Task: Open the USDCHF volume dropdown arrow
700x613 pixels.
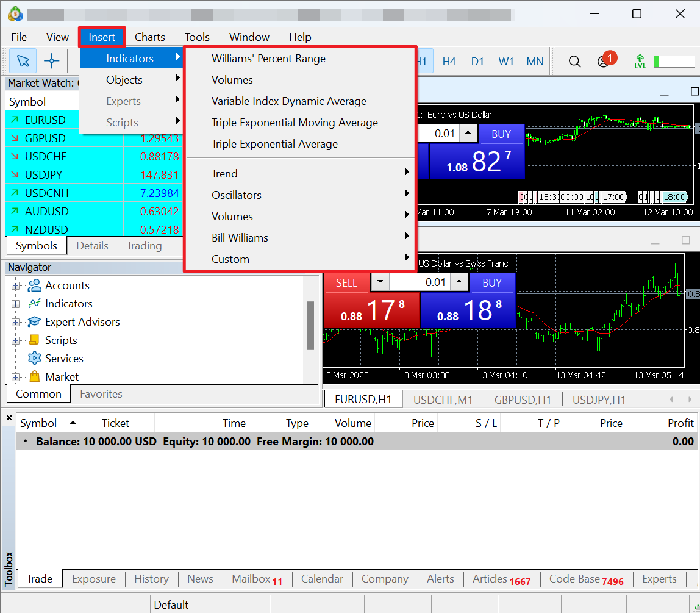Action: coord(380,282)
